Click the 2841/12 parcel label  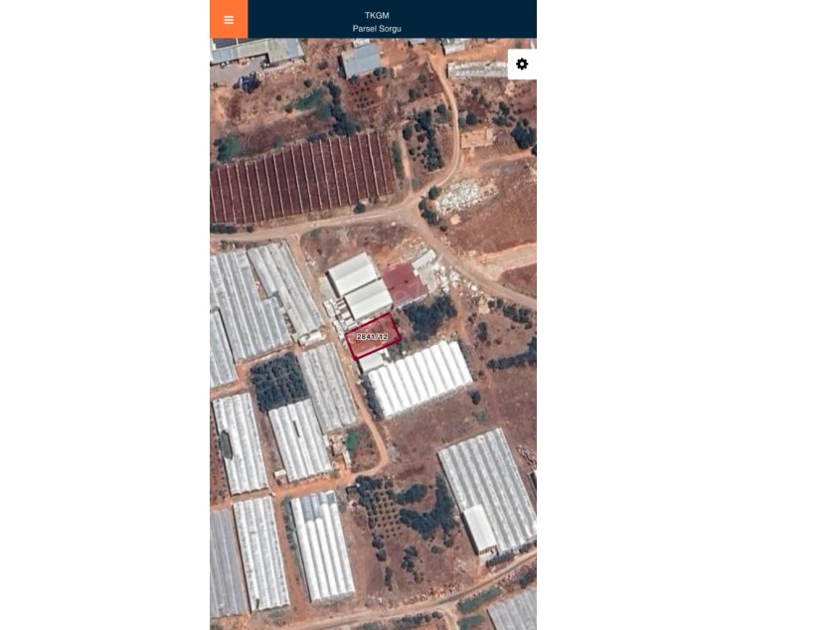click(372, 337)
